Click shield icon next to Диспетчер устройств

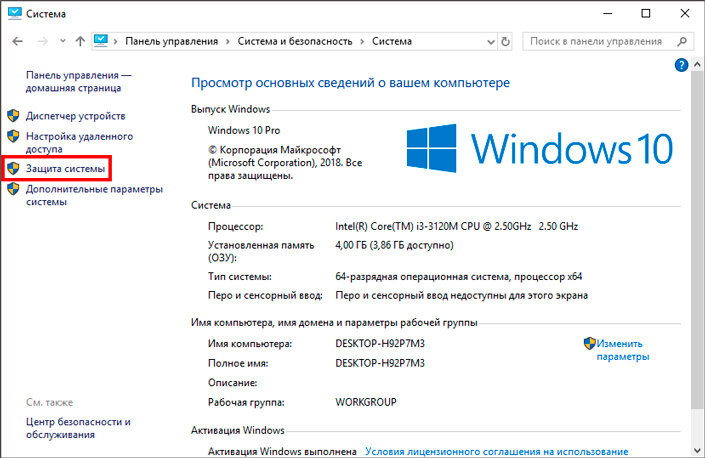pyautogui.click(x=13, y=116)
